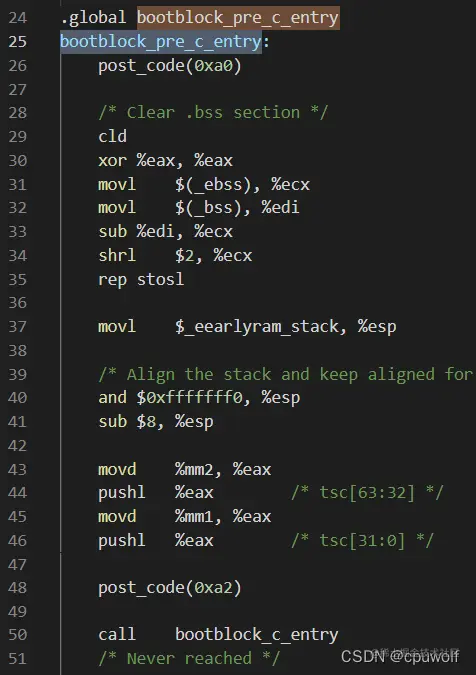Click the and $0xfffffff0, %esp line
476x675 pixels.
tap(199, 398)
